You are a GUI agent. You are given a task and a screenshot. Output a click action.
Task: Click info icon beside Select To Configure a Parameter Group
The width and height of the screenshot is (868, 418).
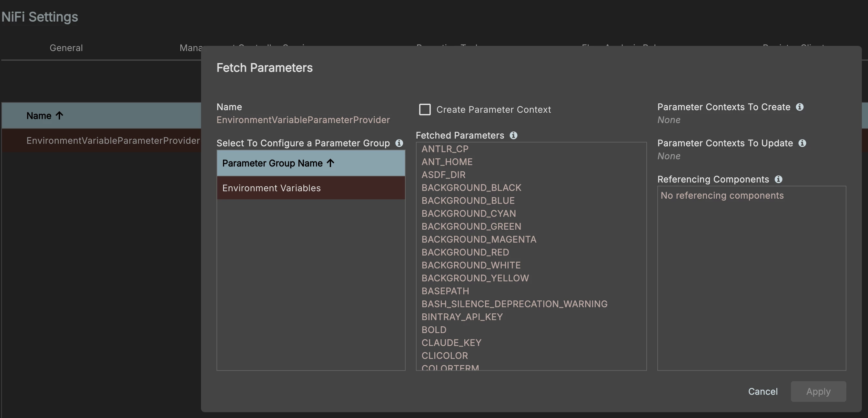399,143
